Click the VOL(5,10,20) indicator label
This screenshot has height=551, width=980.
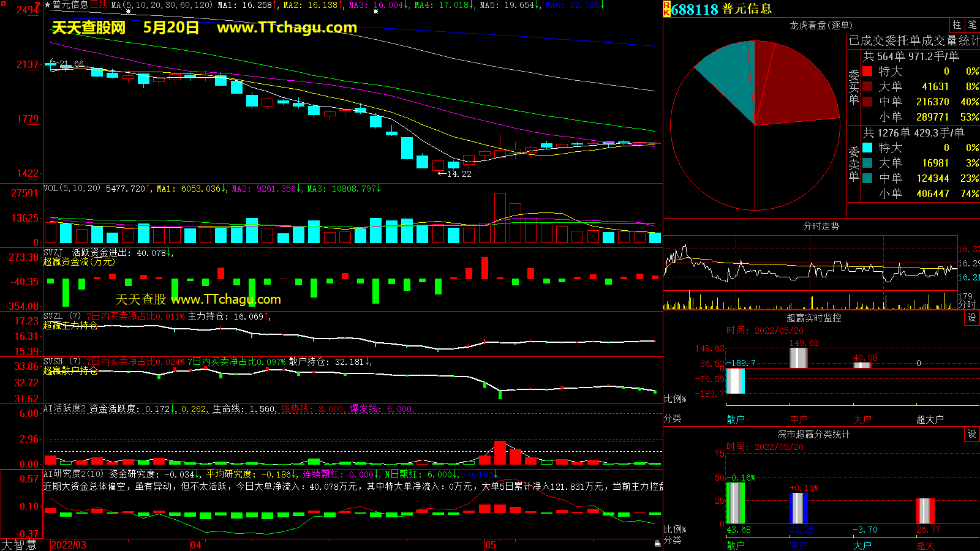pos(72,189)
